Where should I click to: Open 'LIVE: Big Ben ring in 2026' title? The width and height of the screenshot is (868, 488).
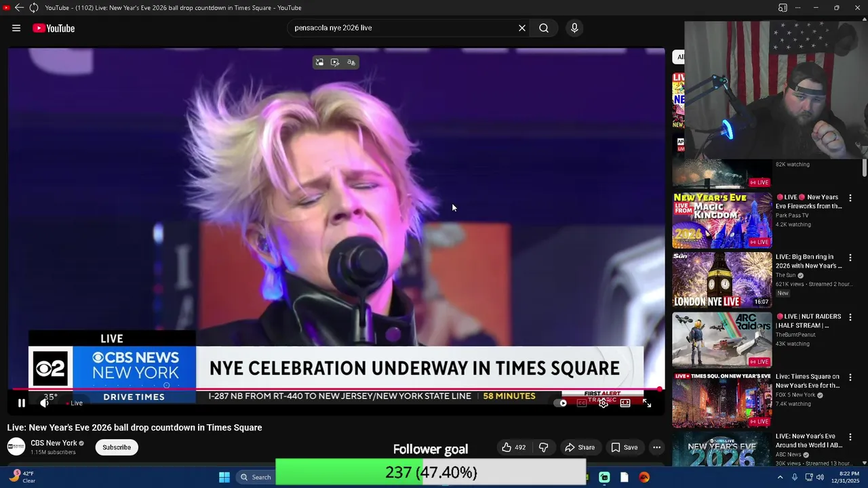coord(809,262)
